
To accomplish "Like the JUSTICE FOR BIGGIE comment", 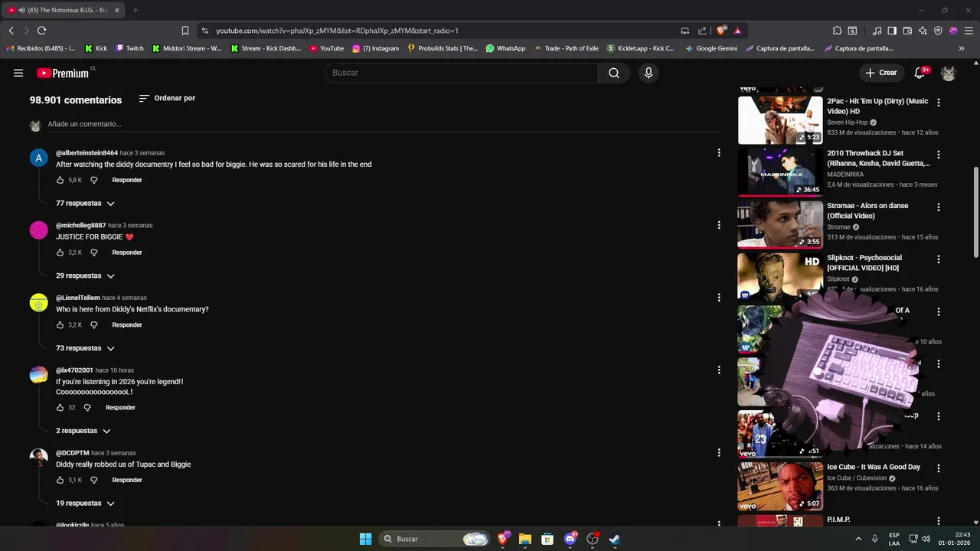I will coord(60,253).
